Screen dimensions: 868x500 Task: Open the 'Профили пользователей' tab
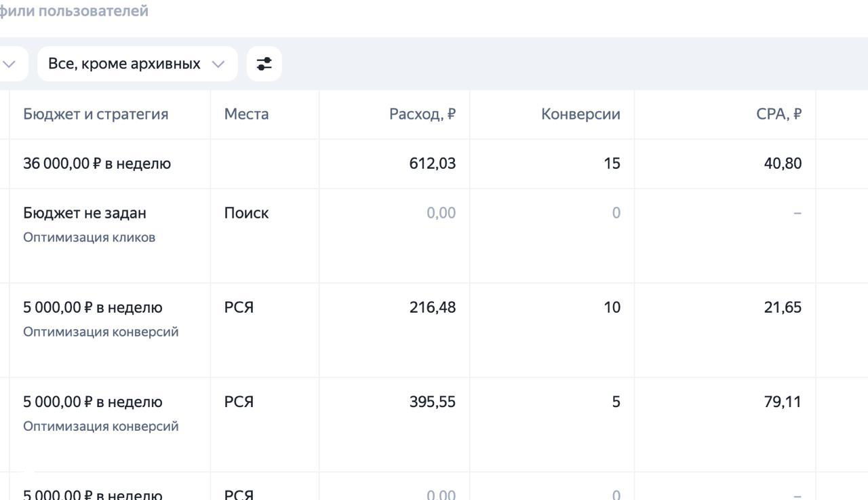[x=75, y=10]
